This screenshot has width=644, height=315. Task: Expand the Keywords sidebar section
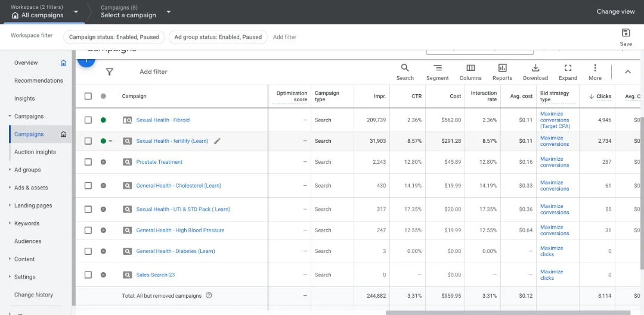pos(10,223)
